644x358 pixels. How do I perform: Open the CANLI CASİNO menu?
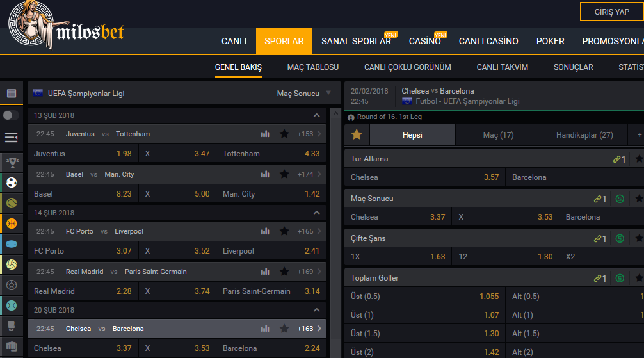[488, 41]
